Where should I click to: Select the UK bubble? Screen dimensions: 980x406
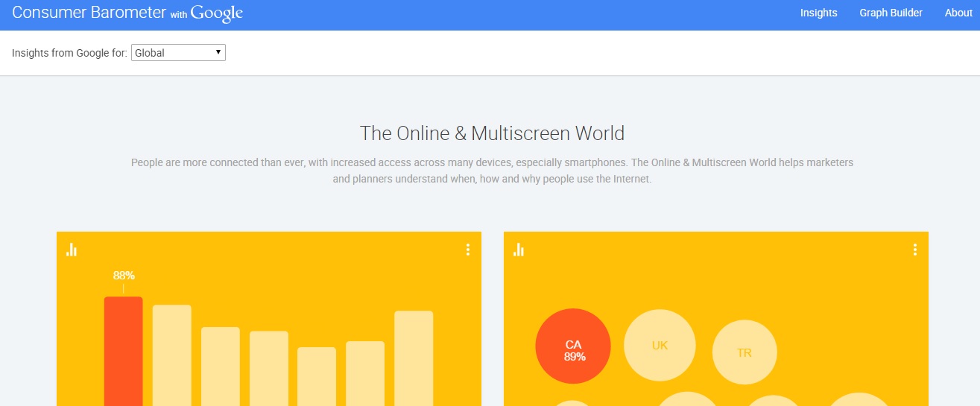pos(660,345)
